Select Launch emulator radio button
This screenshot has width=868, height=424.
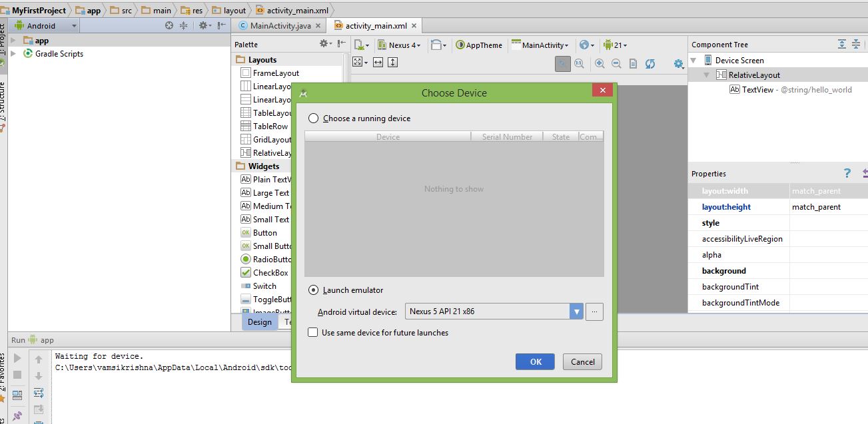click(313, 290)
